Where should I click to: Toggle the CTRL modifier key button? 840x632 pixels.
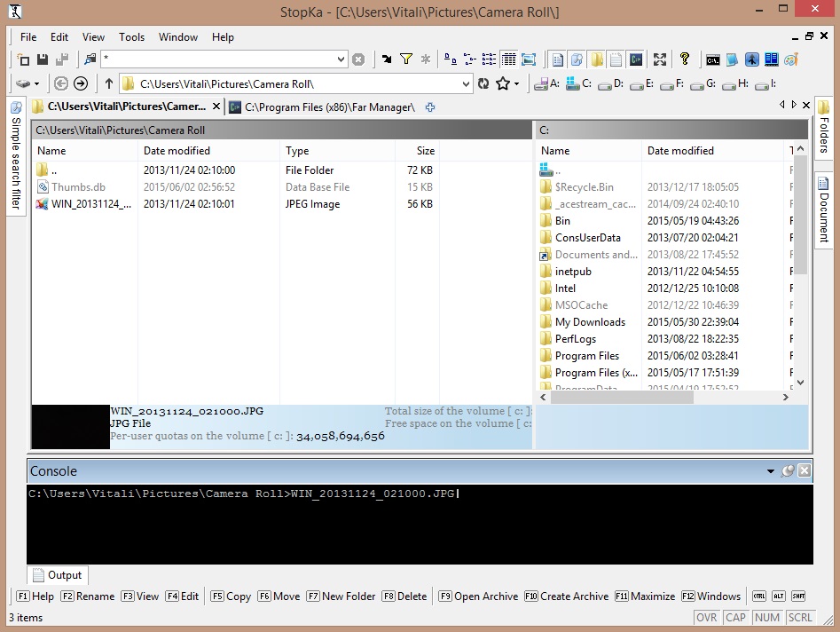[x=759, y=596]
